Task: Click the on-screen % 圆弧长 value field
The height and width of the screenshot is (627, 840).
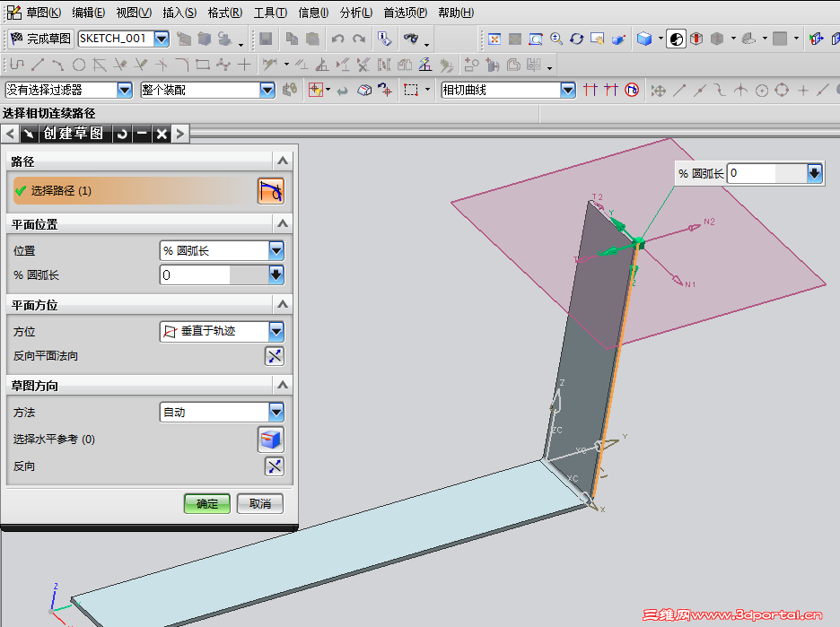Action: click(x=751, y=173)
